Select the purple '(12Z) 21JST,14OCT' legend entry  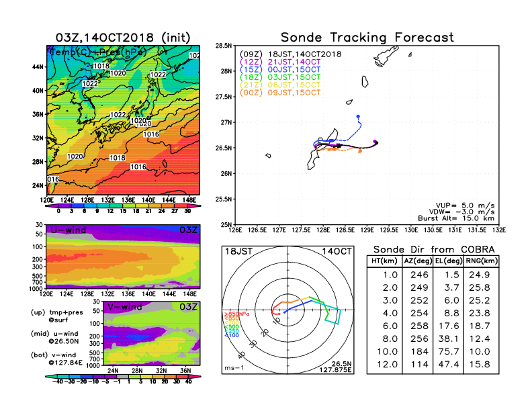[280, 62]
